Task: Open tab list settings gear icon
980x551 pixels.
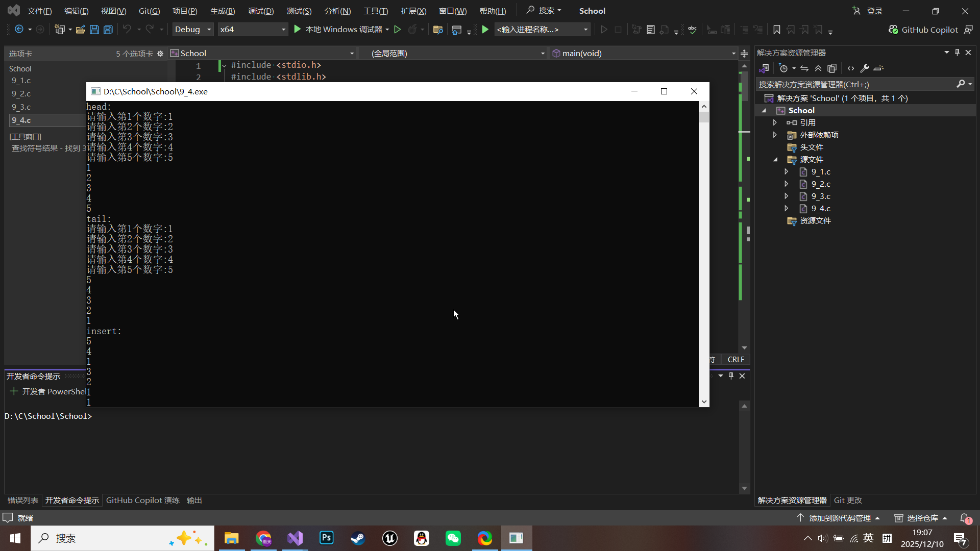Action: [160, 54]
